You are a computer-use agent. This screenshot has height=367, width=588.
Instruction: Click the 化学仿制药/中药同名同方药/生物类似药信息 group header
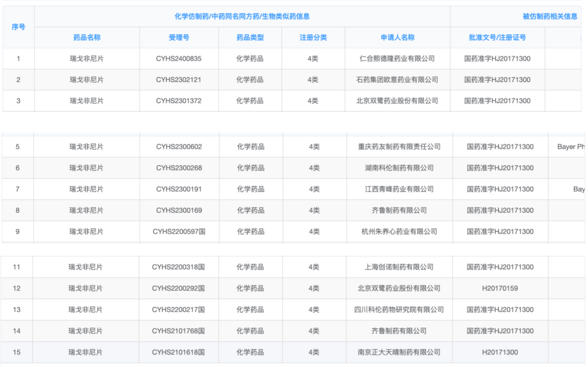pyautogui.click(x=242, y=17)
